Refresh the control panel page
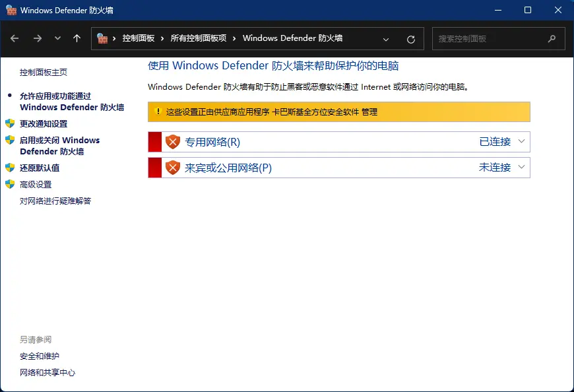The width and height of the screenshot is (574, 392). (x=411, y=39)
